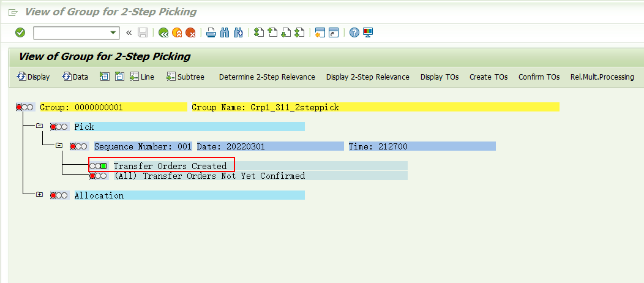Open the command field dropdown arrow
644x283 pixels.
[113, 33]
